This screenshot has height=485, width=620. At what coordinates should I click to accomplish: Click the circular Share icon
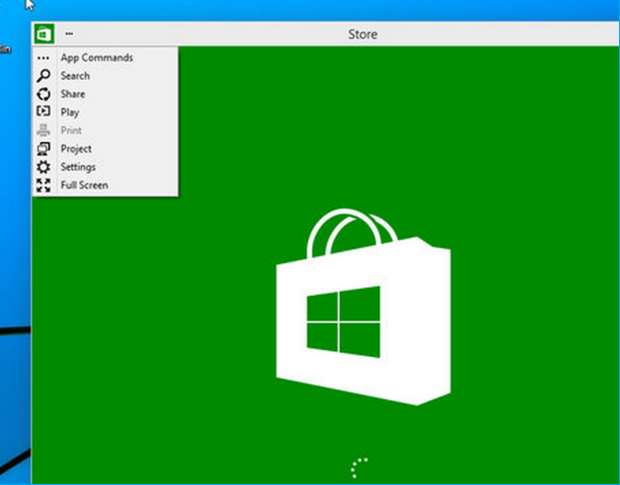click(43, 94)
